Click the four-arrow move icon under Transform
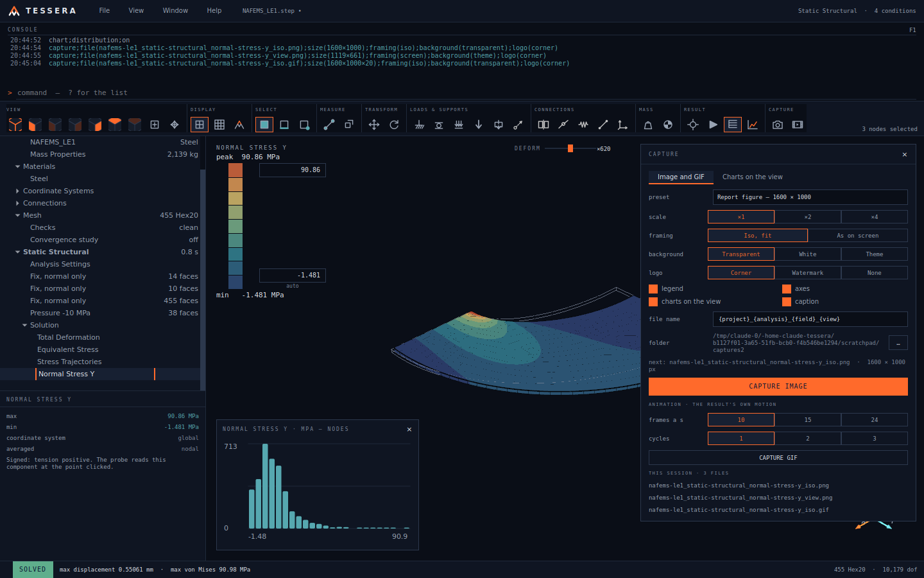This screenshot has height=578, width=924. pos(374,125)
